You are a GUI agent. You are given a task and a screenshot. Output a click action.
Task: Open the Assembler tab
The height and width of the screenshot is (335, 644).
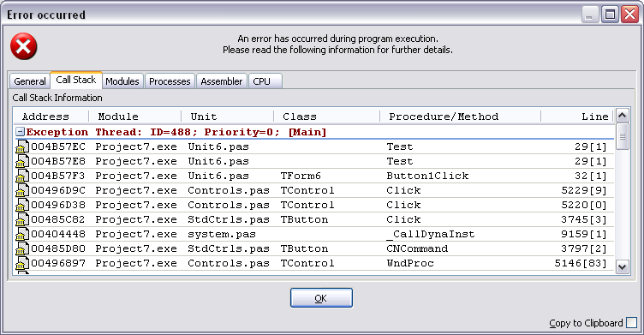click(222, 81)
